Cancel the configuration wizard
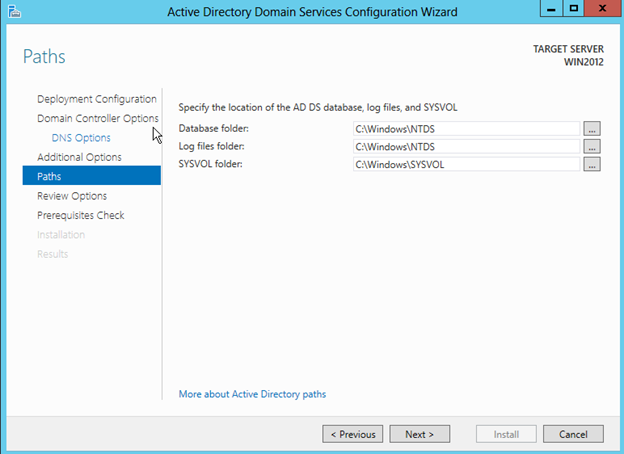The height and width of the screenshot is (454, 624). click(x=573, y=434)
